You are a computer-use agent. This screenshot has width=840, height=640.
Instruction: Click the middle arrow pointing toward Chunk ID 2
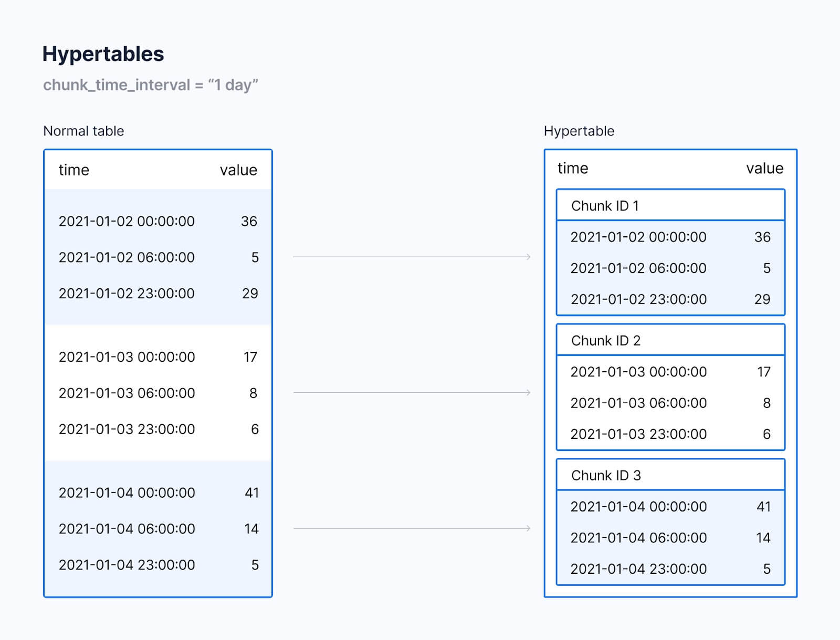[412, 393]
